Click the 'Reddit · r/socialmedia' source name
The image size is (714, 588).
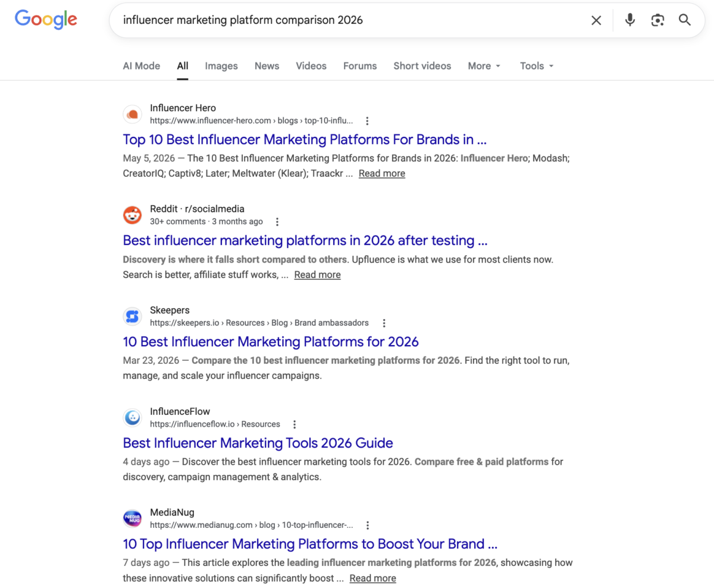(x=197, y=209)
